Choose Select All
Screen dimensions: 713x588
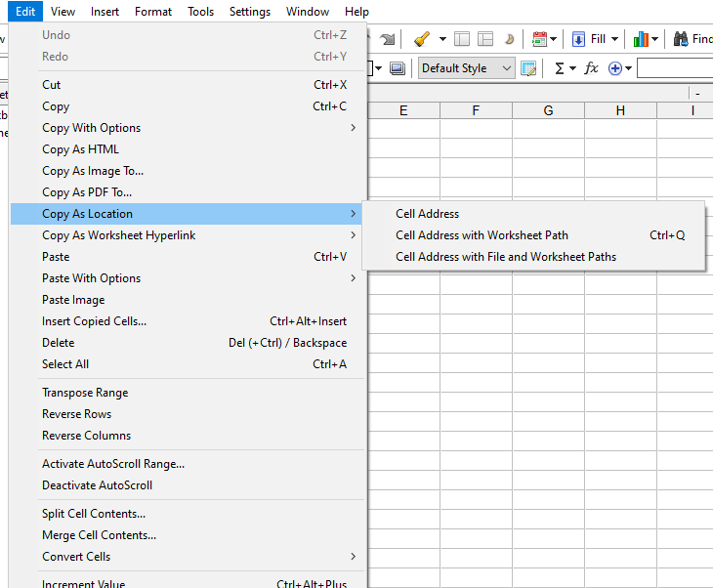click(x=188, y=364)
